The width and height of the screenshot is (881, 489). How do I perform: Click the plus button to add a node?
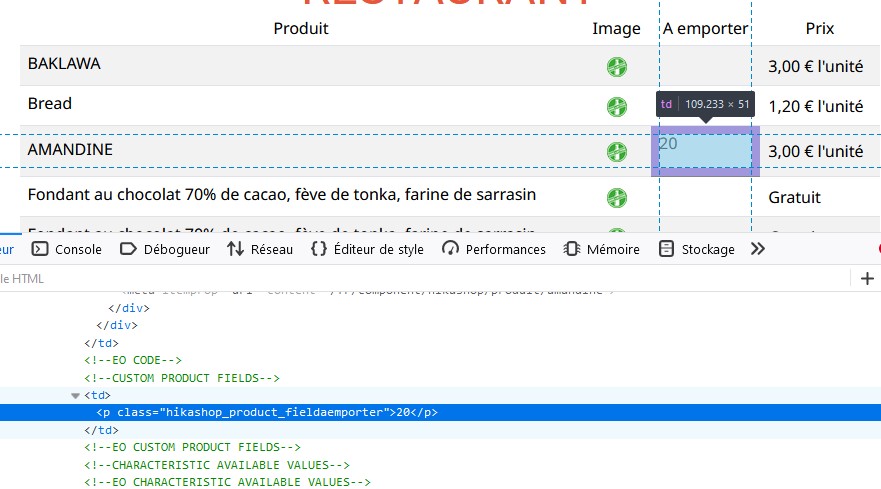click(867, 279)
